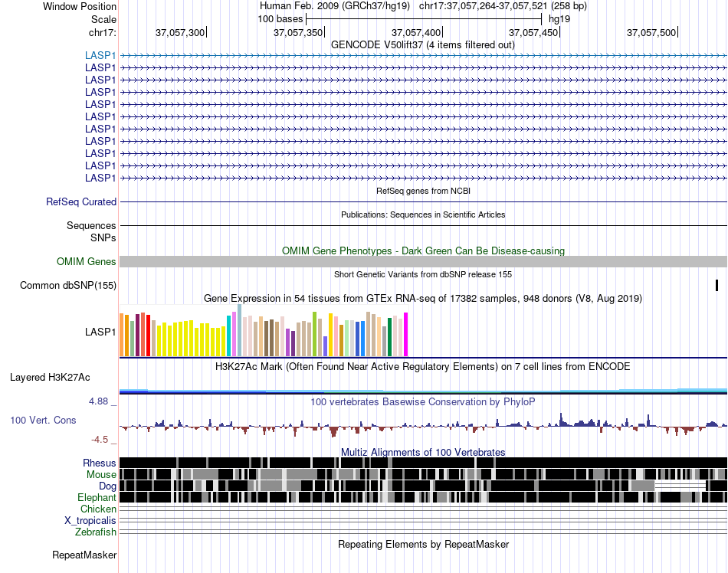Click the magenta bar in GTEx chart
Screen dimensions: 728x573
coord(405,335)
